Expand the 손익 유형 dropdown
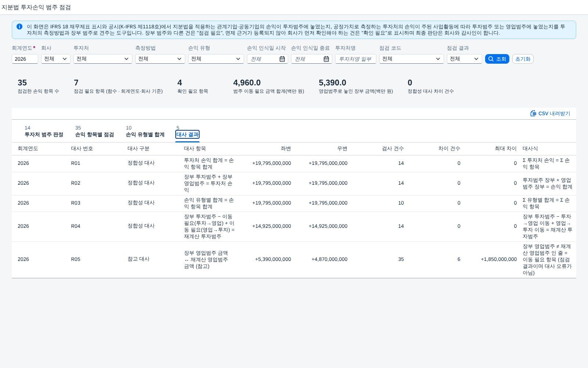This screenshot has height=368, width=588. pos(216,59)
